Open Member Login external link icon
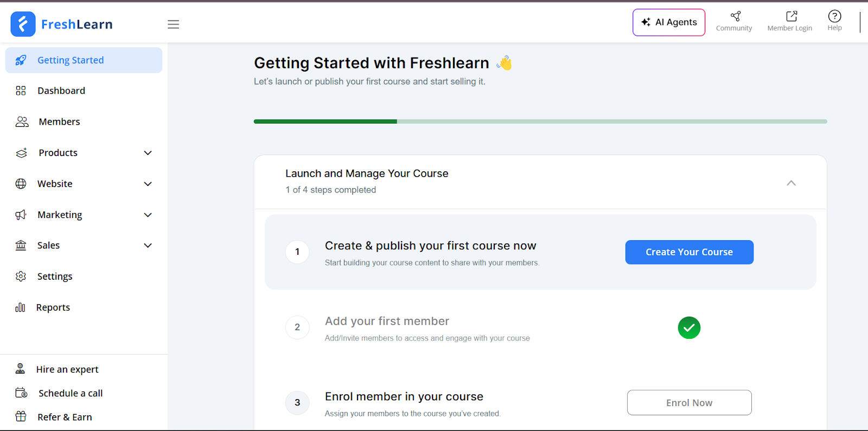Screen dimensions: 868x431 click(x=792, y=16)
